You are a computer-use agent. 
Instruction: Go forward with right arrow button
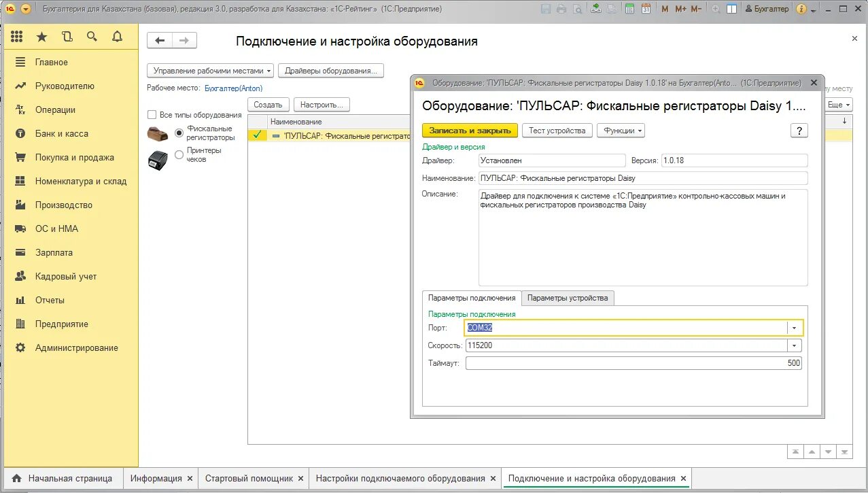click(x=184, y=41)
